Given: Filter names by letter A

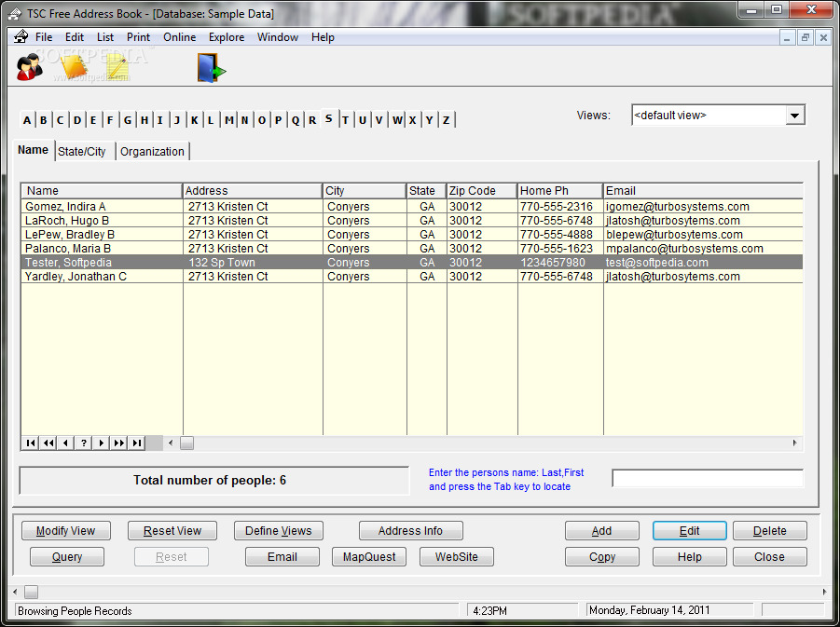Looking at the screenshot, I should pos(27,120).
